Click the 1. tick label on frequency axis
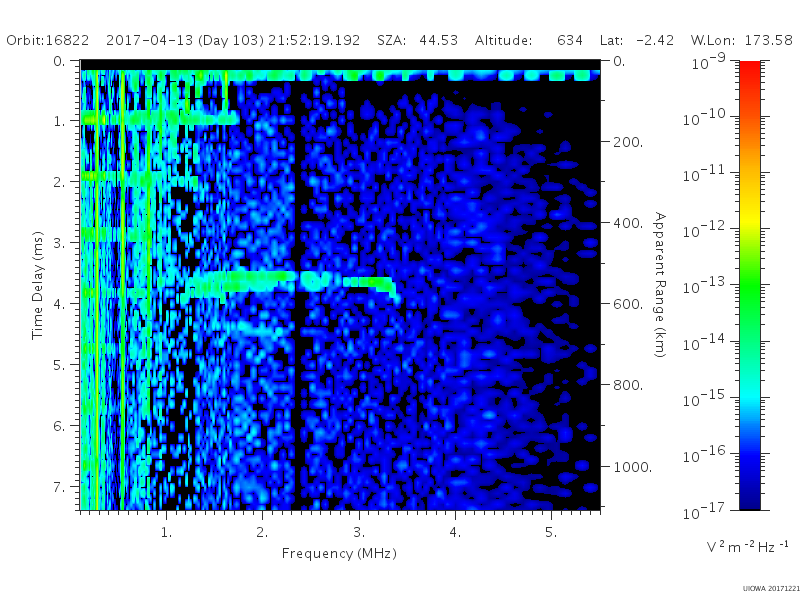The width and height of the screenshot is (800, 600). click(x=166, y=533)
